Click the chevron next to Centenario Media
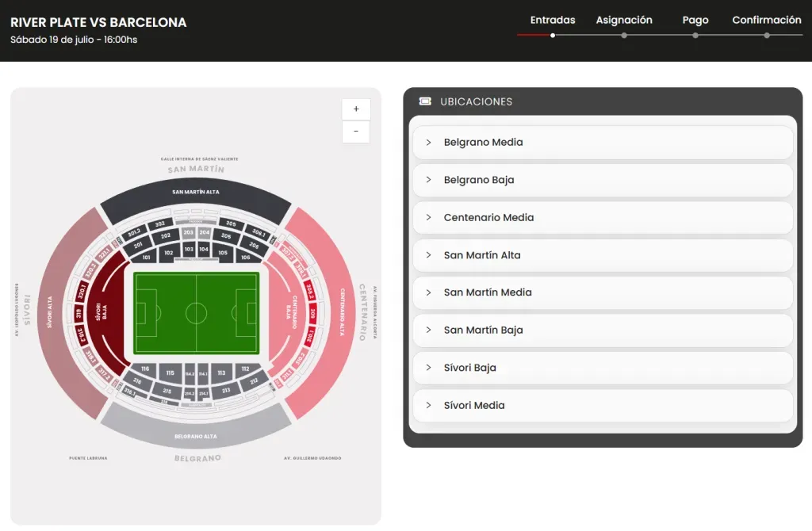Image resolution: width=812 pixels, height=531 pixels. [x=429, y=217]
